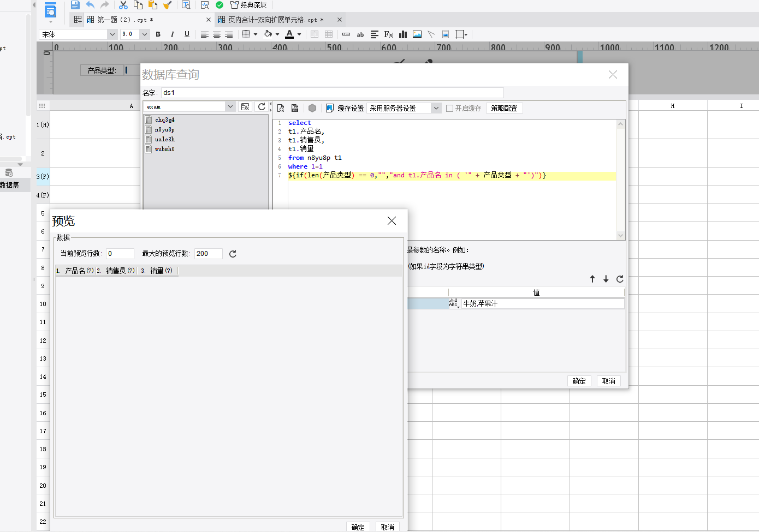Click the Save icon in top toolbar

coord(75,5)
